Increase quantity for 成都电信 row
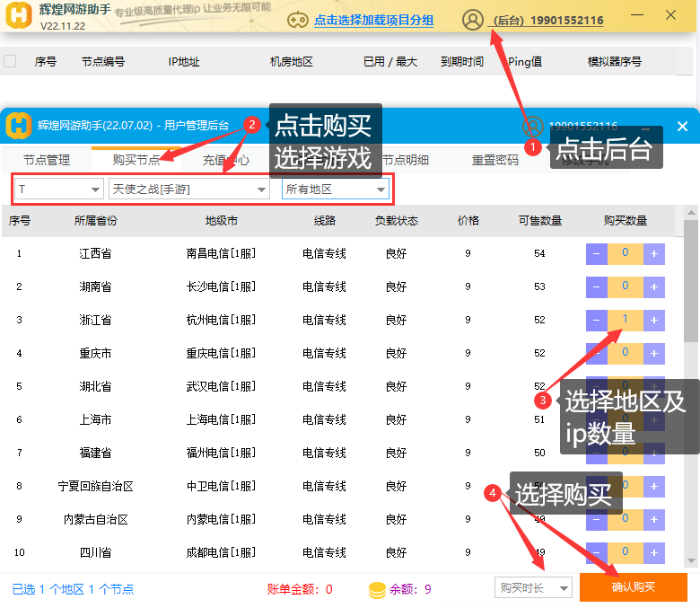 [x=654, y=553]
